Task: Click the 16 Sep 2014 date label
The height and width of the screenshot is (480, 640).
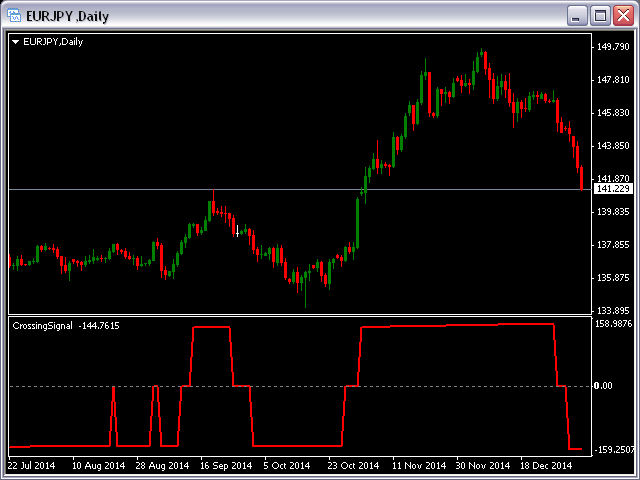Action: point(226,465)
